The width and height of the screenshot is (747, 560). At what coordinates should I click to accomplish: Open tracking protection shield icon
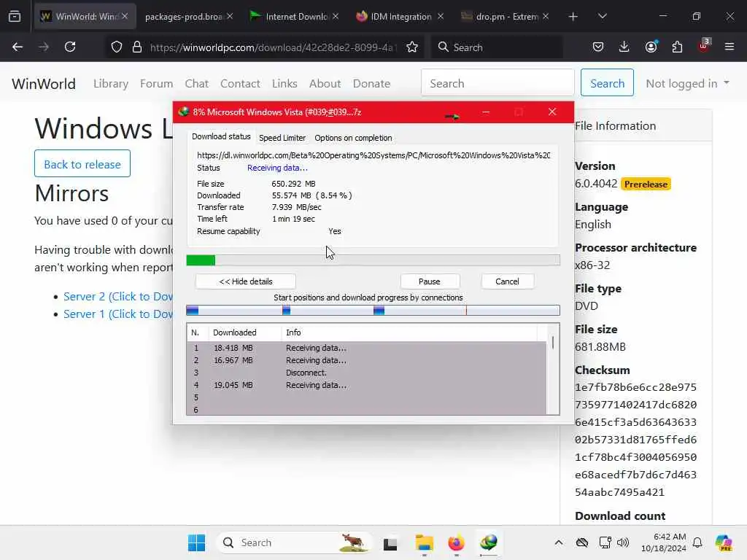click(x=117, y=47)
